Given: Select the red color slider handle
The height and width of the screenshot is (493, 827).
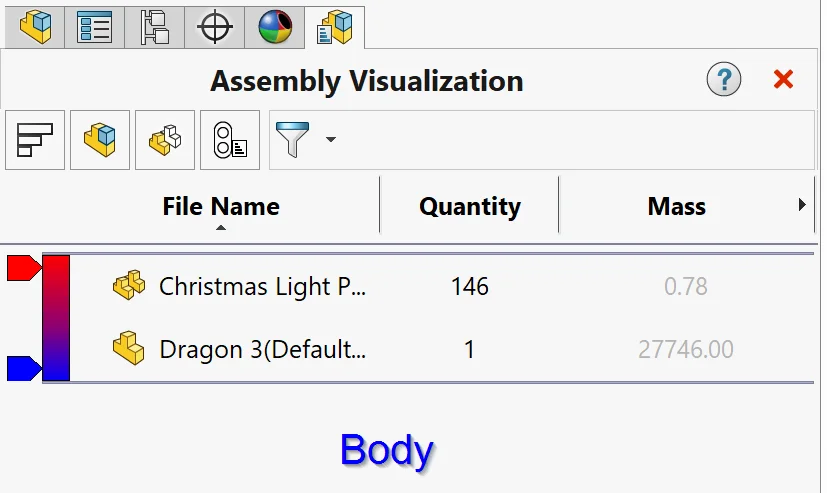Looking at the screenshot, I should click(23, 268).
